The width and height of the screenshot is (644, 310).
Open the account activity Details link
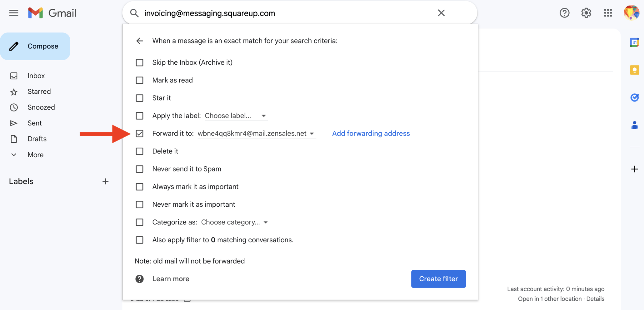(595, 299)
